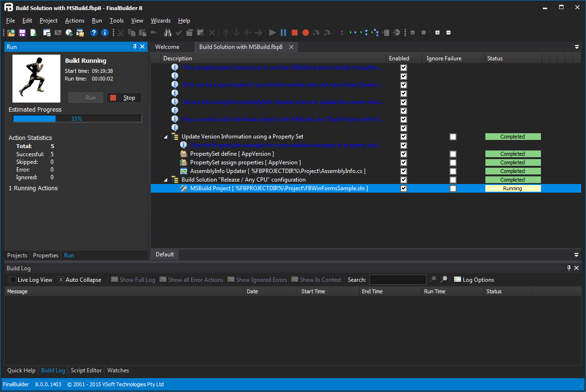Open the Default target tabs dropdown arrow
The image size is (586, 392).
(x=576, y=254)
